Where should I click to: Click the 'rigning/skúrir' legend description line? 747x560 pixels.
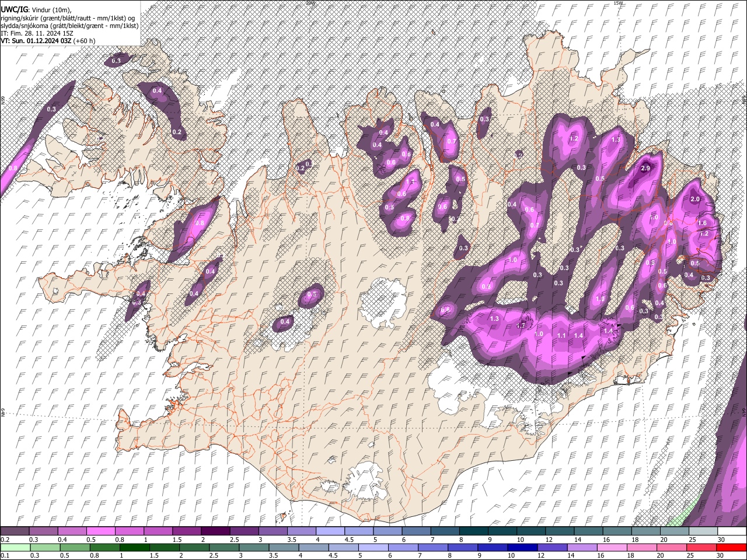pyautogui.click(x=67, y=18)
